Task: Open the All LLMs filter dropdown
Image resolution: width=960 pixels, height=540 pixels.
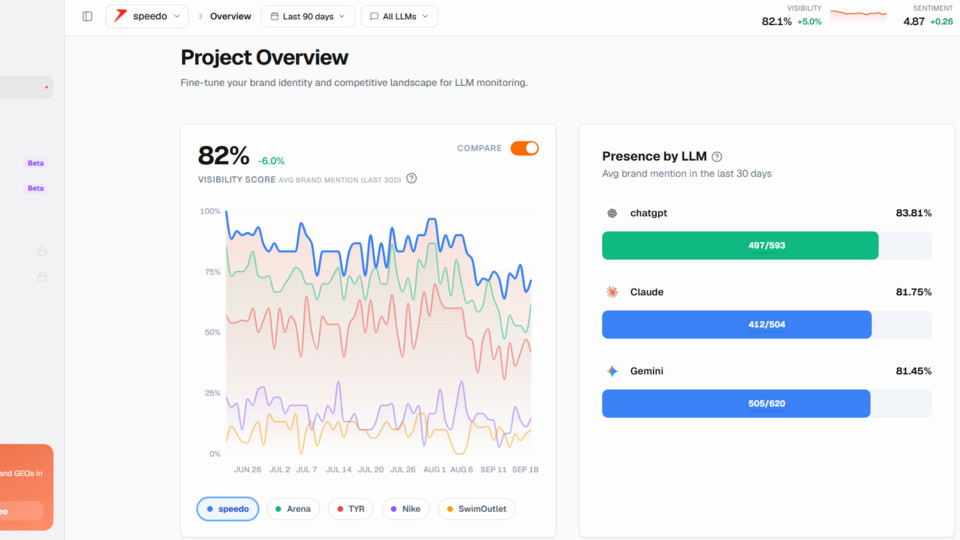Action: pyautogui.click(x=399, y=17)
